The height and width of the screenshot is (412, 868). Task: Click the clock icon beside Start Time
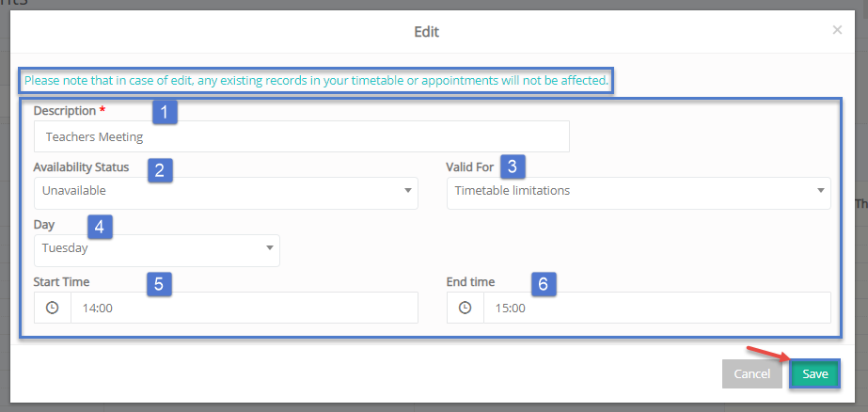pyautogui.click(x=52, y=308)
